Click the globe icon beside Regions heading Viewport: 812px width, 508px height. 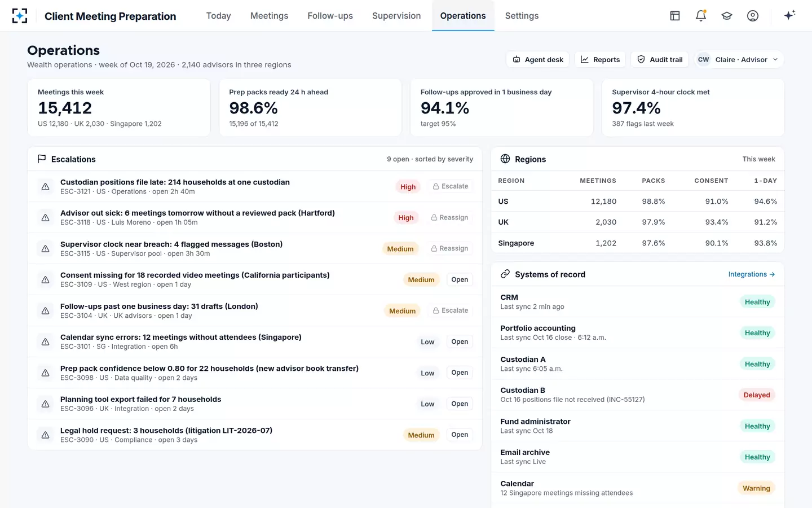point(505,159)
